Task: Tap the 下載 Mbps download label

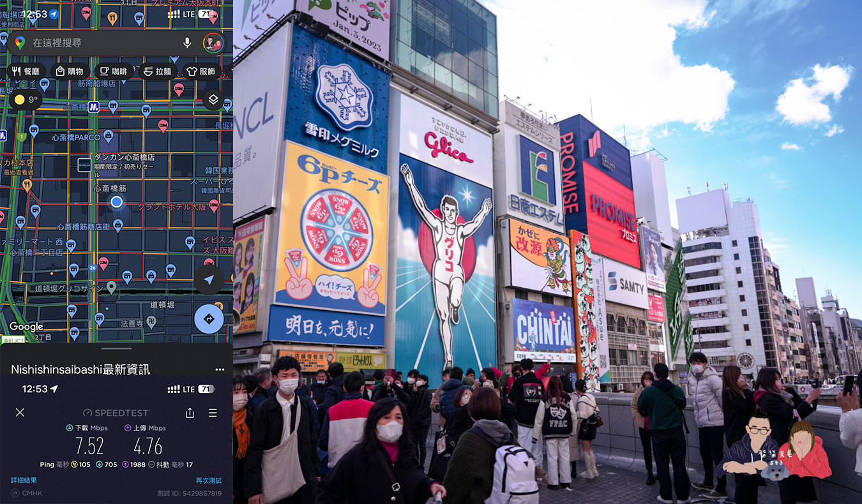Action: [x=87, y=427]
